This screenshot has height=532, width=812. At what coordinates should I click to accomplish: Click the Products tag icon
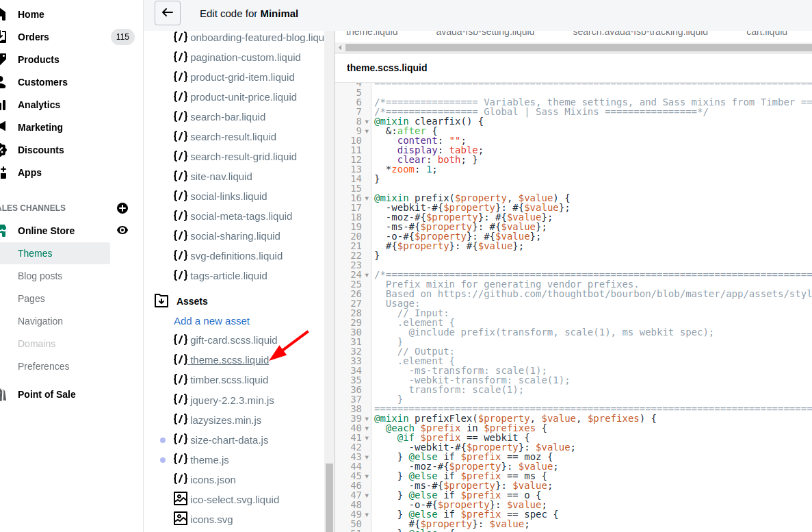[3, 60]
